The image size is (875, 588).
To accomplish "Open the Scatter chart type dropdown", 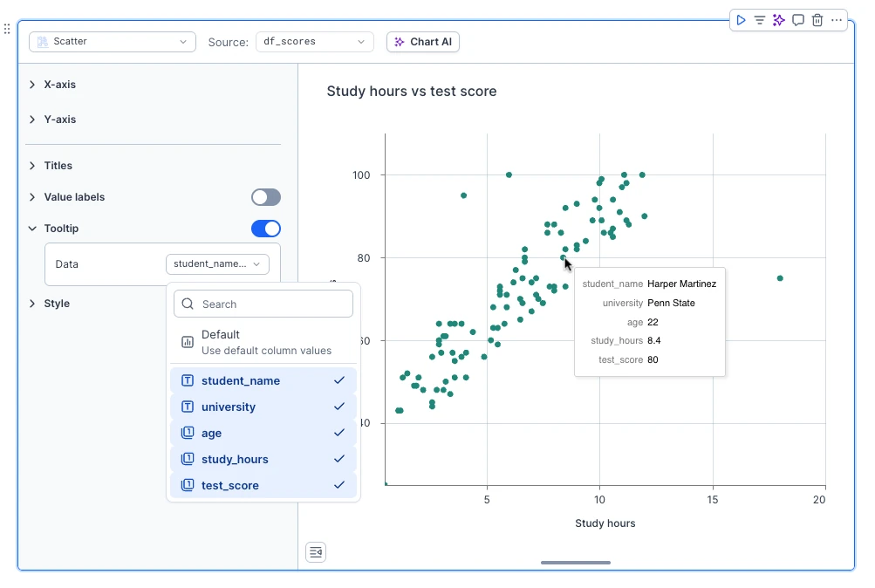I will tap(113, 42).
